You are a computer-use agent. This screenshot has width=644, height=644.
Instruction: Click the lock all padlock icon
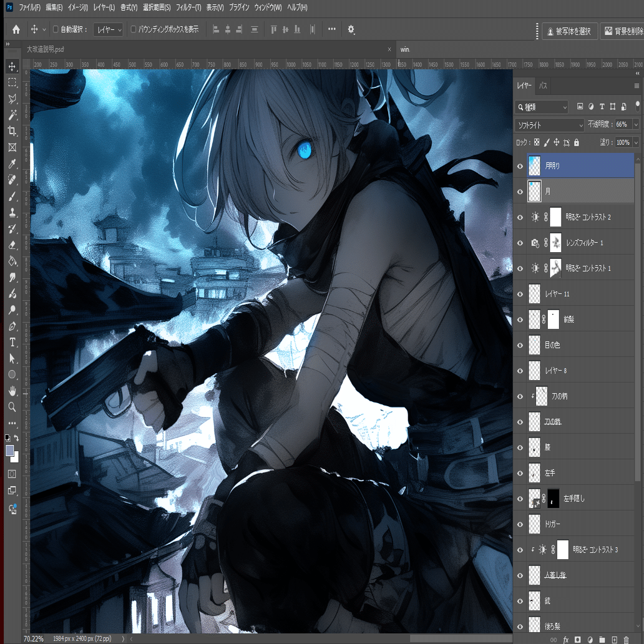(x=576, y=142)
